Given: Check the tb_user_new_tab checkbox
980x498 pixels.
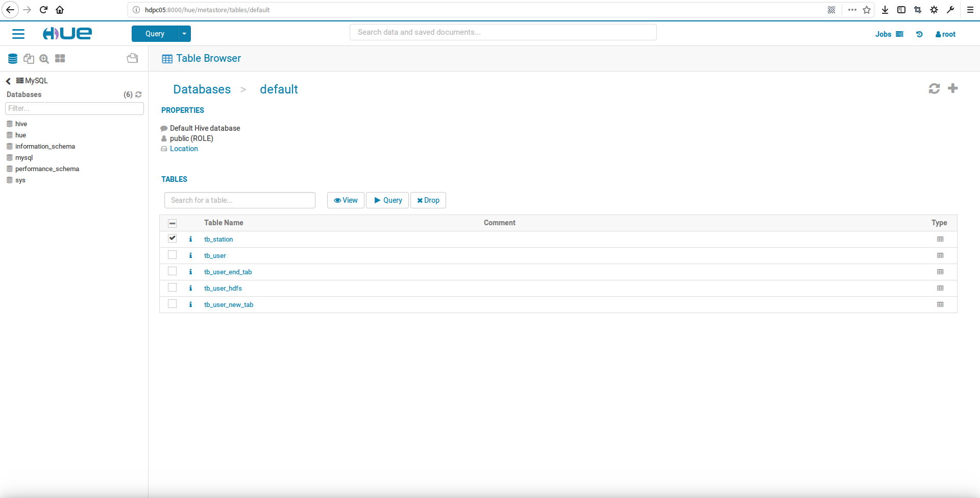Looking at the screenshot, I should (173, 304).
